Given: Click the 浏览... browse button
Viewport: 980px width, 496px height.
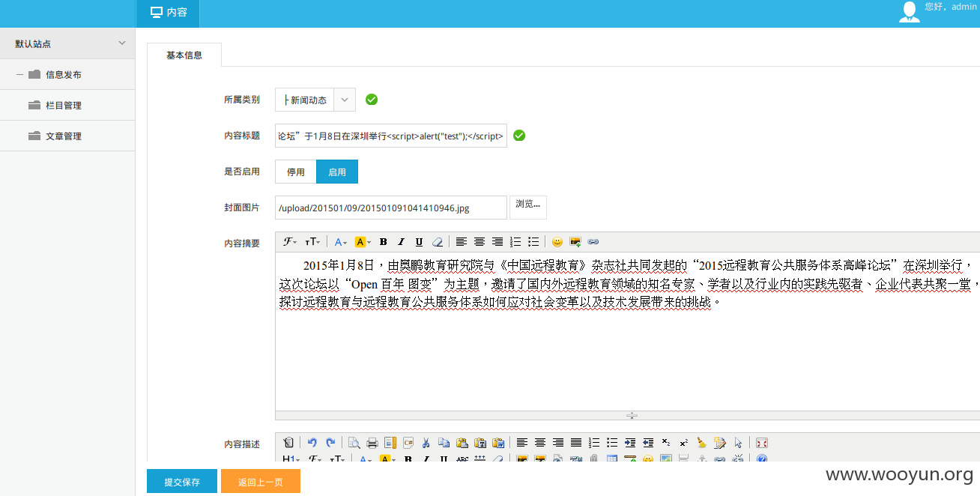Looking at the screenshot, I should point(528,207).
